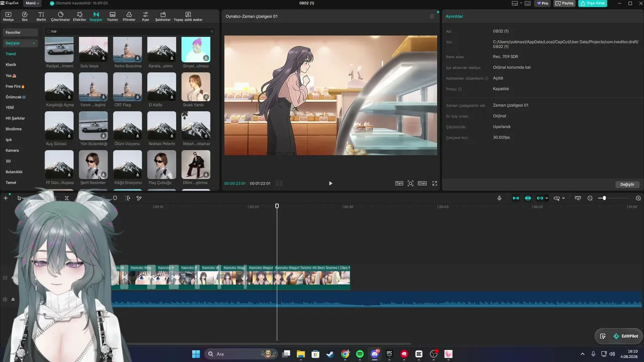Open the Oran aspect ratio options

[x=422, y=184]
